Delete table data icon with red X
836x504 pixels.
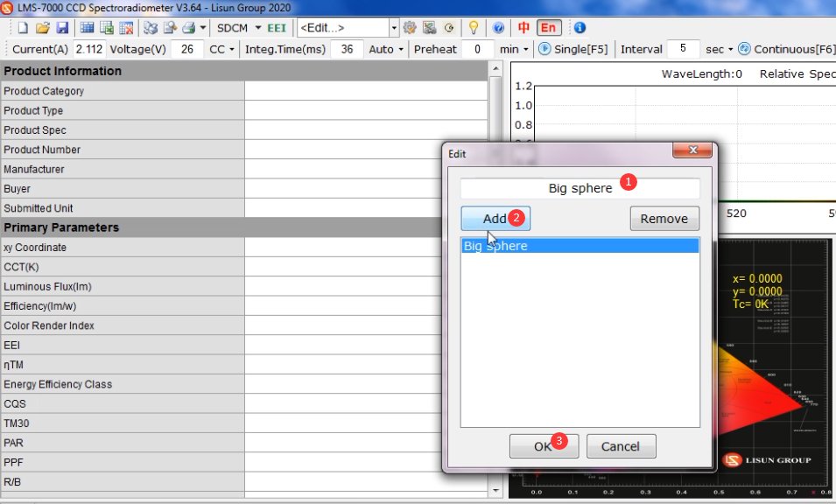coord(126,28)
